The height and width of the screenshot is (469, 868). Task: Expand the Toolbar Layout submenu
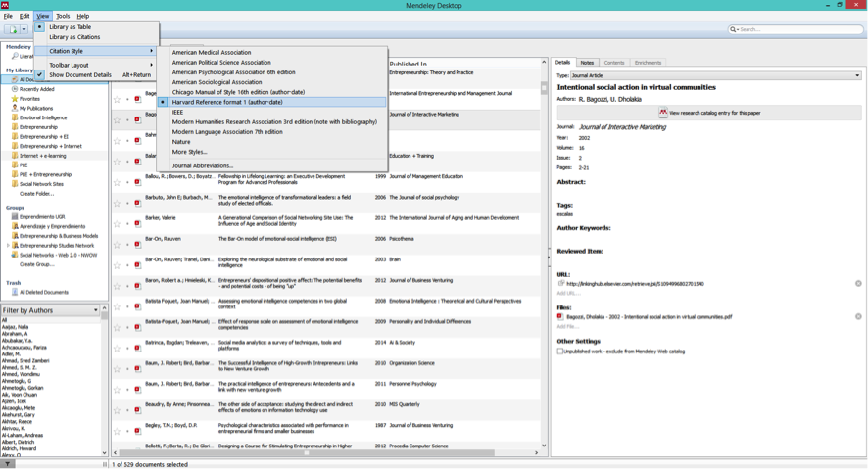pos(96,65)
